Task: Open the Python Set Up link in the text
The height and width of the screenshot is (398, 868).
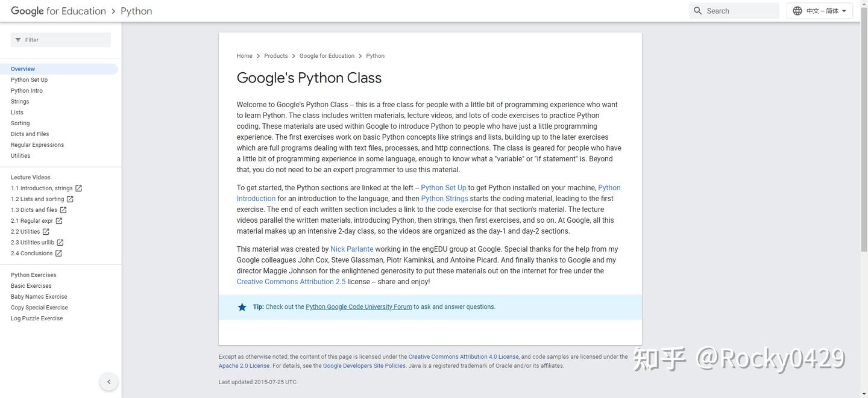Action: tap(445, 187)
